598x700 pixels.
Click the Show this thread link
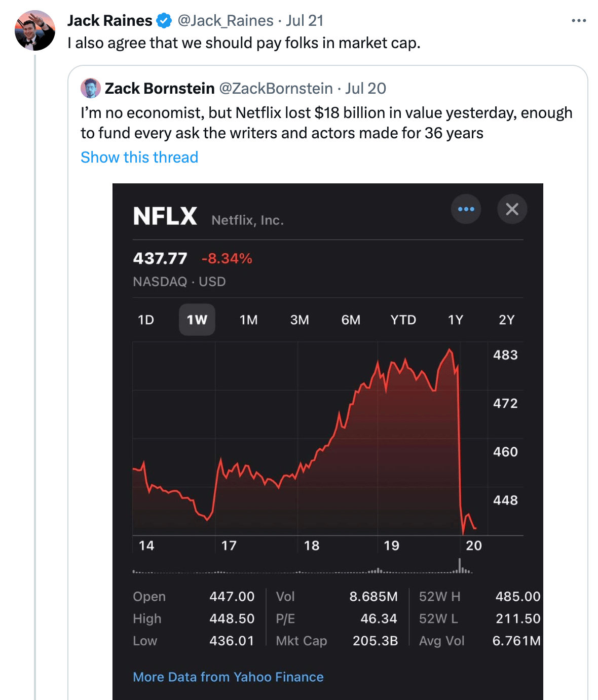139,158
